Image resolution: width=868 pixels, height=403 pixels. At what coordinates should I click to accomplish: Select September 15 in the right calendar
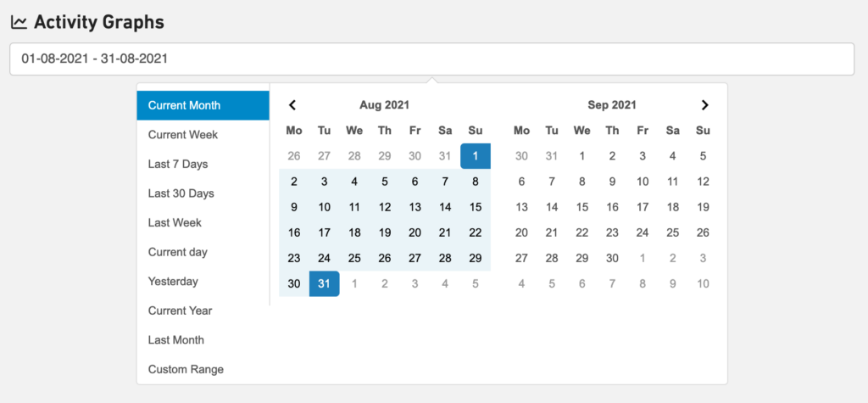click(582, 207)
